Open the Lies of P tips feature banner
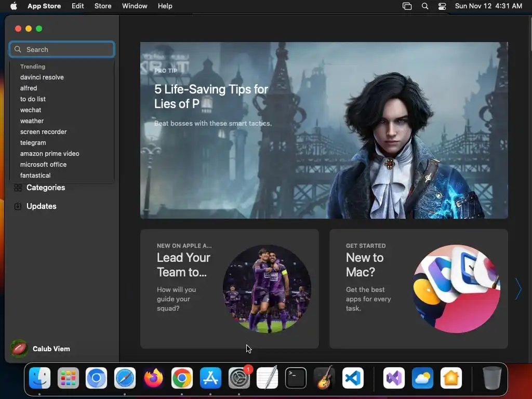The height and width of the screenshot is (399, 532). click(324, 130)
